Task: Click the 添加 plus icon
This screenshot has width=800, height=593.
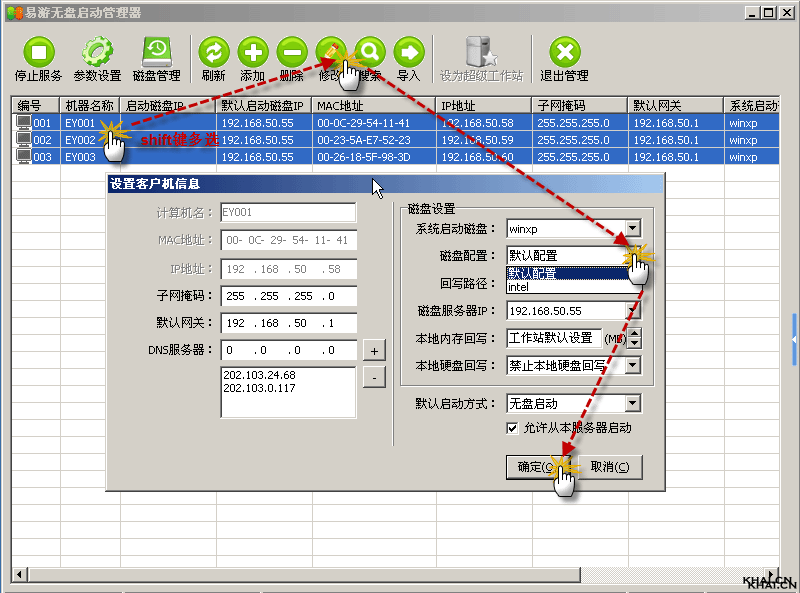Action: tap(253, 54)
